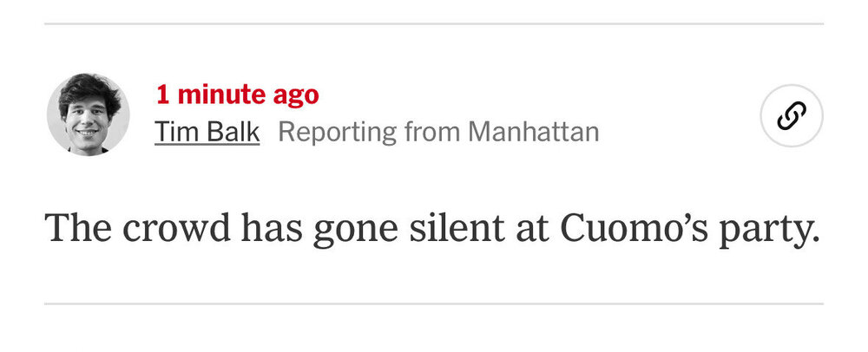Image resolution: width=868 pixels, height=352 pixels.
Task: Open the update posted 1 minute ago
Action: [237, 95]
